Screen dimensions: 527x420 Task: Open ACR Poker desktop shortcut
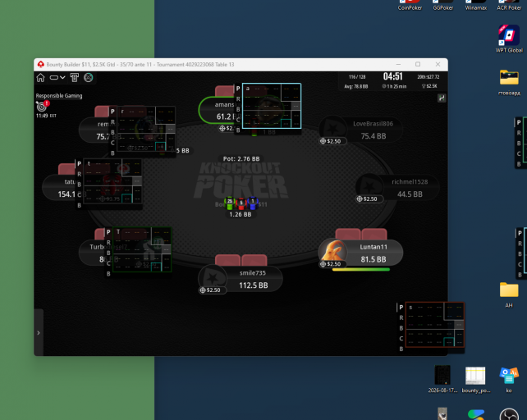(x=509, y=6)
